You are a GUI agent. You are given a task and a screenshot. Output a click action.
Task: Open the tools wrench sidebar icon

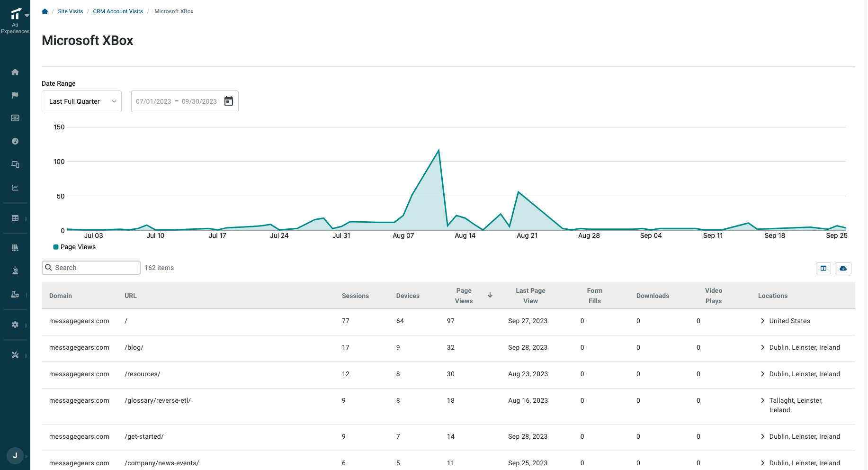pos(15,355)
